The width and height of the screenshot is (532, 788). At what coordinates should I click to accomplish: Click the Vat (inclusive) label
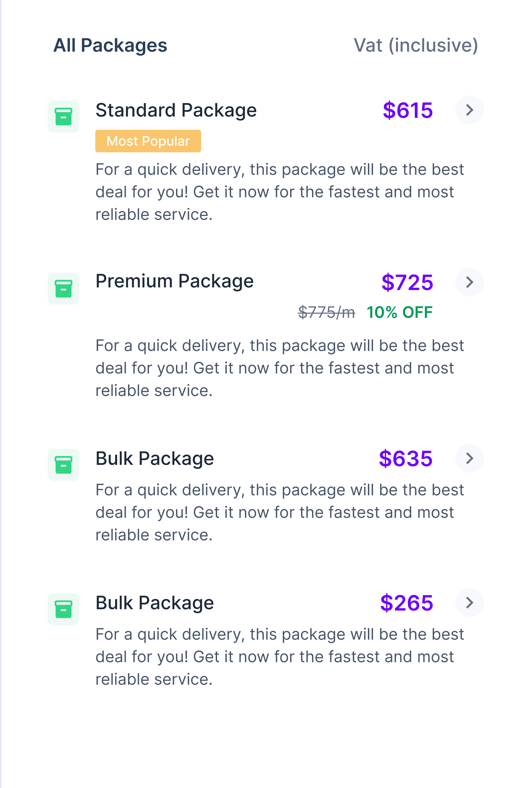coord(416,45)
